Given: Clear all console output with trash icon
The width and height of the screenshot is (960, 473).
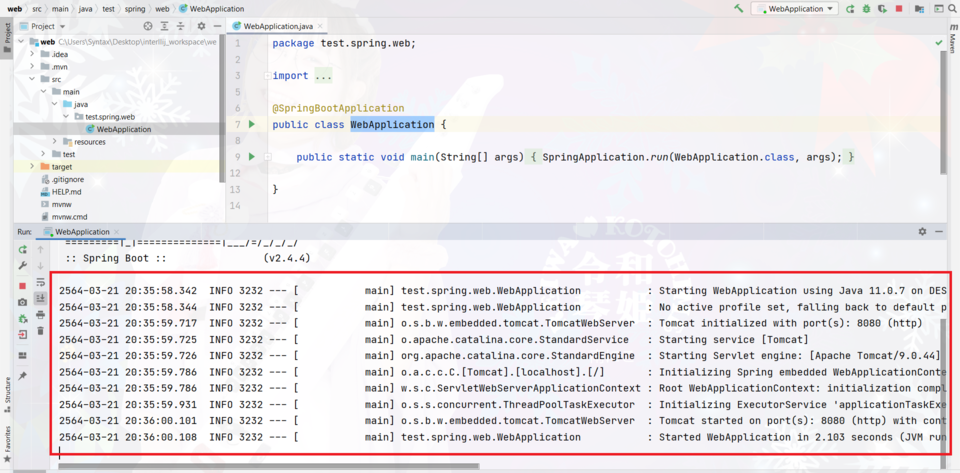Looking at the screenshot, I should [x=40, y=331].
